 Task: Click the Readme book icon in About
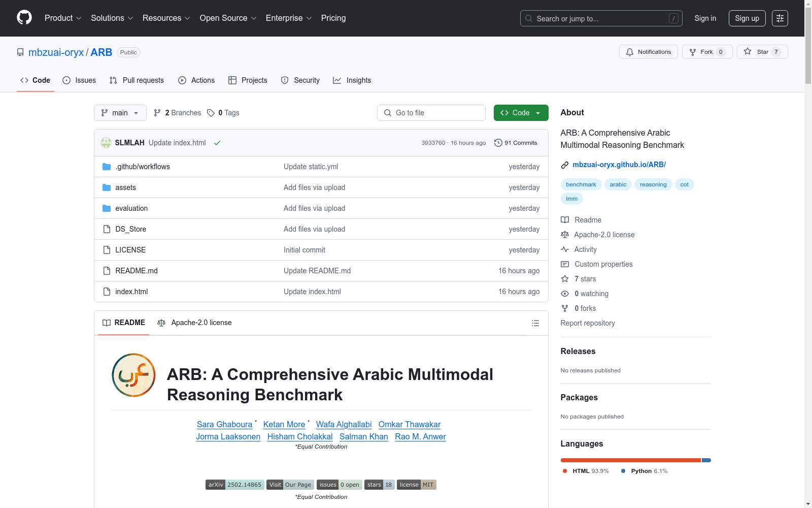pos(565,220)
